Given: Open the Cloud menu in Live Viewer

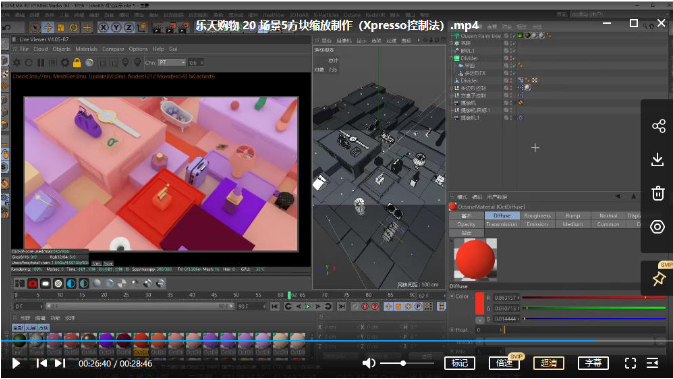Looking at the screenshot, I should pyautogui.click(x=41, y=49).
